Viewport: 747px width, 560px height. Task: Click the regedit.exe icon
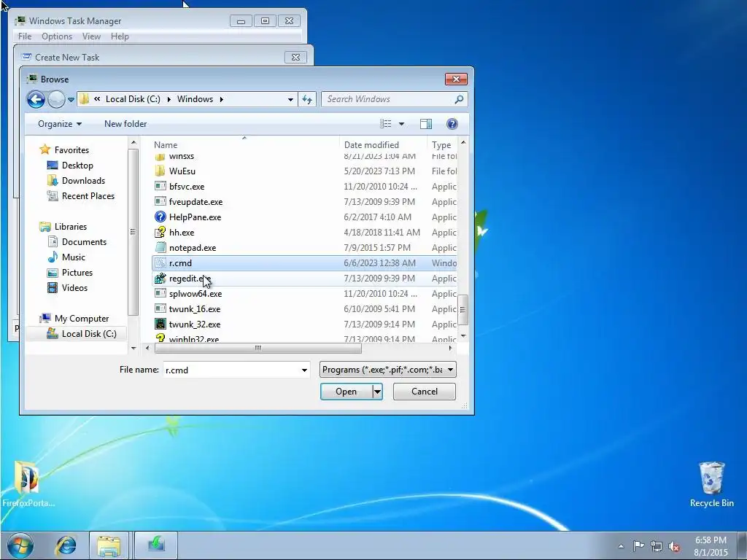(x=160, y=278)
